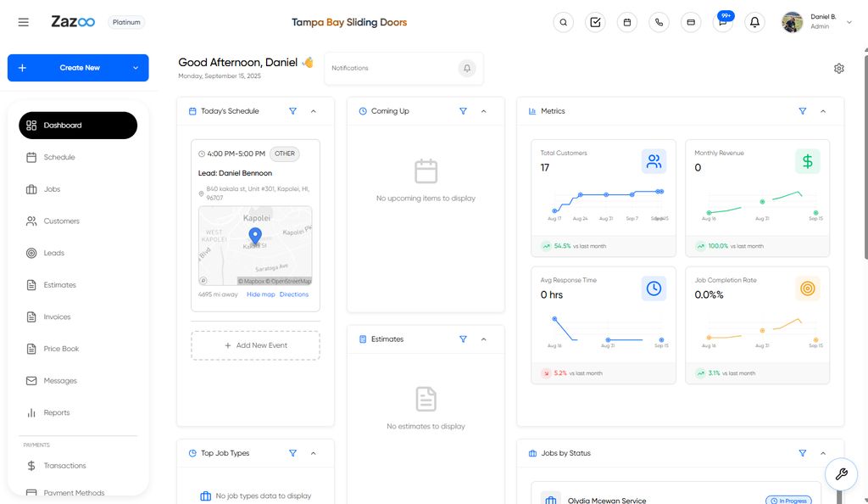Go to Customers in sidebar
868x504 pixels.
[x=61, y=221]
